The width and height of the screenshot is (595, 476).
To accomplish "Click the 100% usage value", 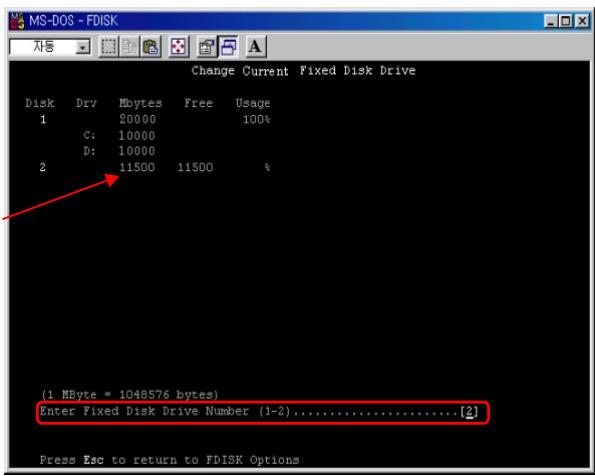I will click(x=257, y=119).
